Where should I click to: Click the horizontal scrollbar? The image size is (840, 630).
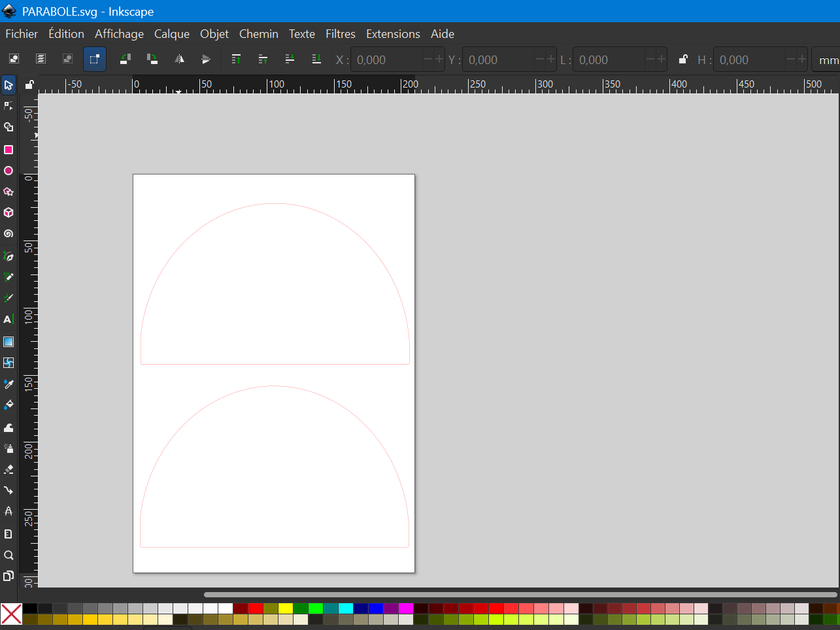[x=520, y=595]
